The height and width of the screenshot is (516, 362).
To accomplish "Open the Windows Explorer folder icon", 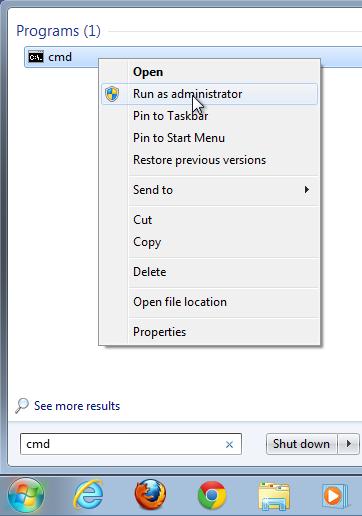I will tap(274, 496).
